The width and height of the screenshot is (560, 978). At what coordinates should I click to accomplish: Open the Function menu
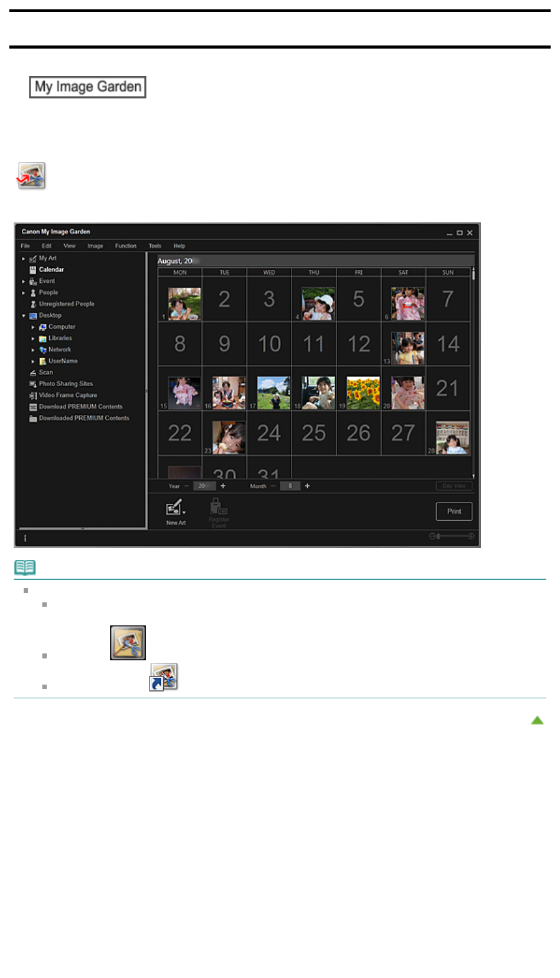click(x=125, y=246)
